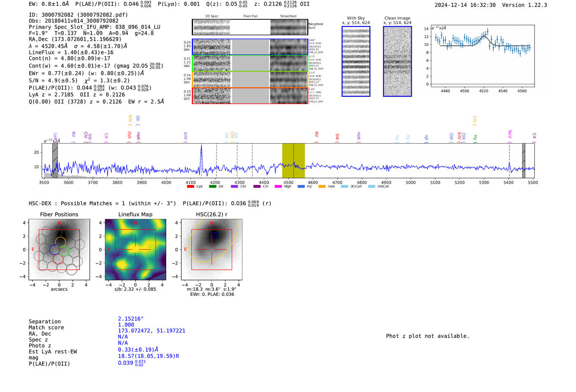Click the orange fiber circle in Fiber Positions

(x=60, y=242)
